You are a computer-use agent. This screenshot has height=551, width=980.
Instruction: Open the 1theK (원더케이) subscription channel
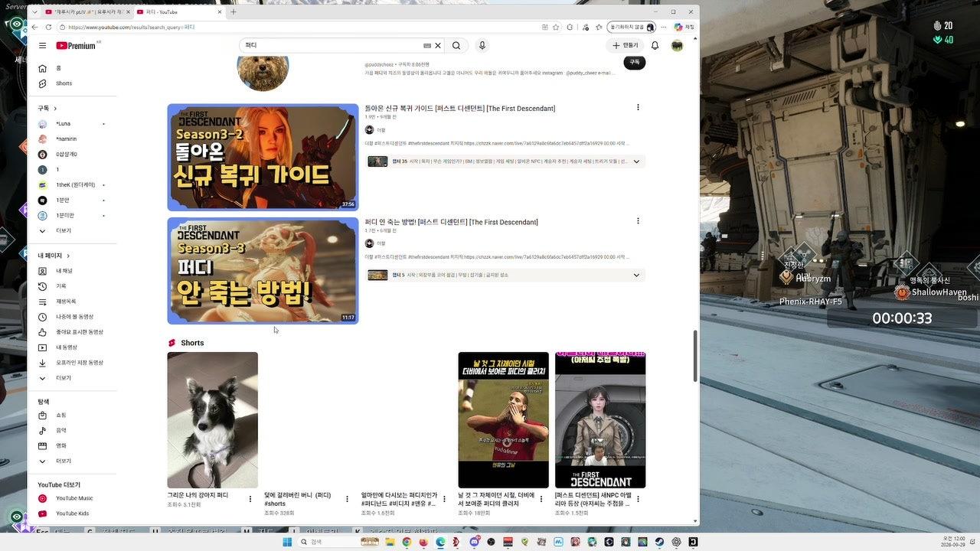coord(72,185)
